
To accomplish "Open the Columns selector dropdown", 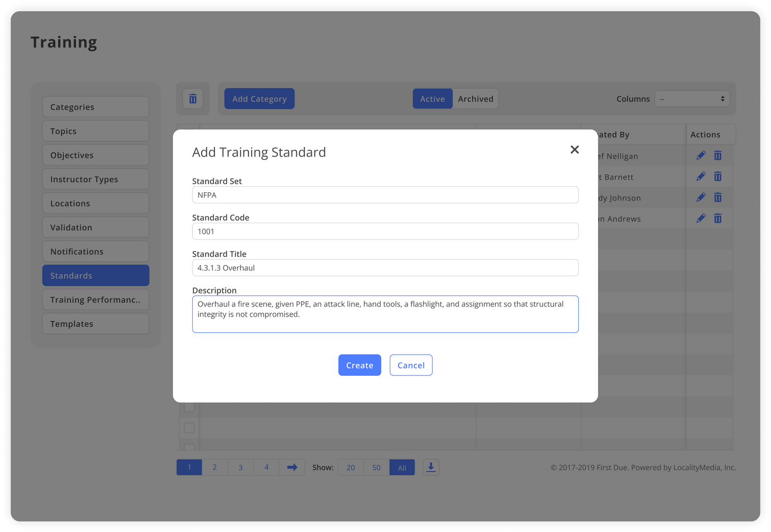I will coord(692,98).
